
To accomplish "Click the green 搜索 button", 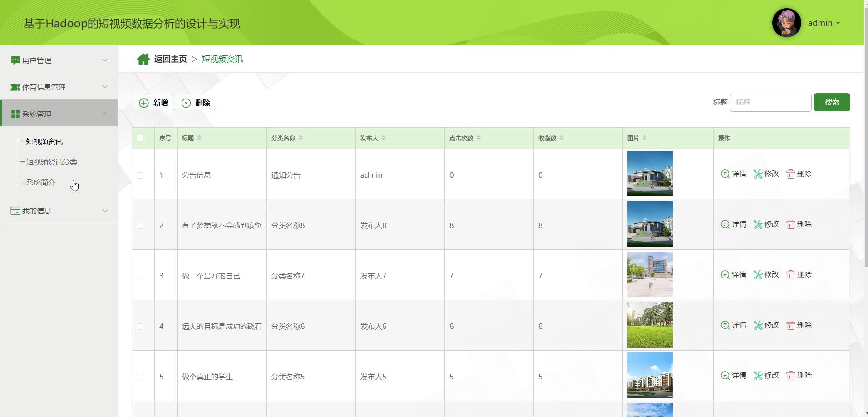I will [832, 102].
